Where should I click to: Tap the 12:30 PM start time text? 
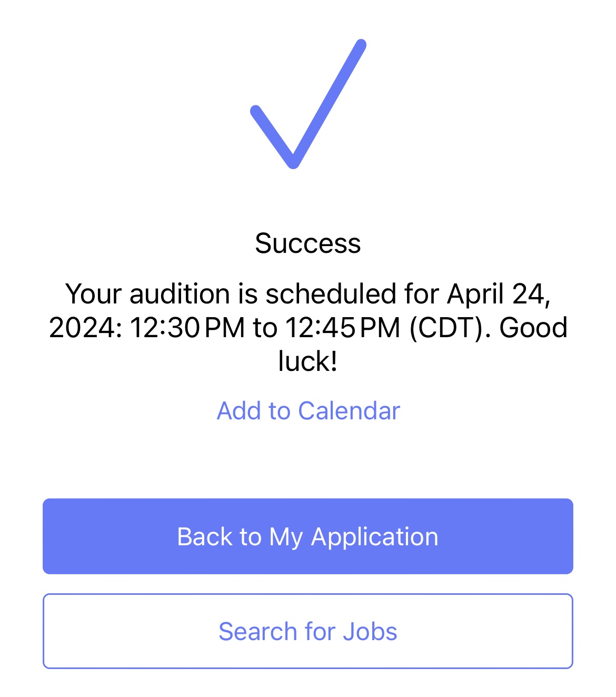pos(187,328)
